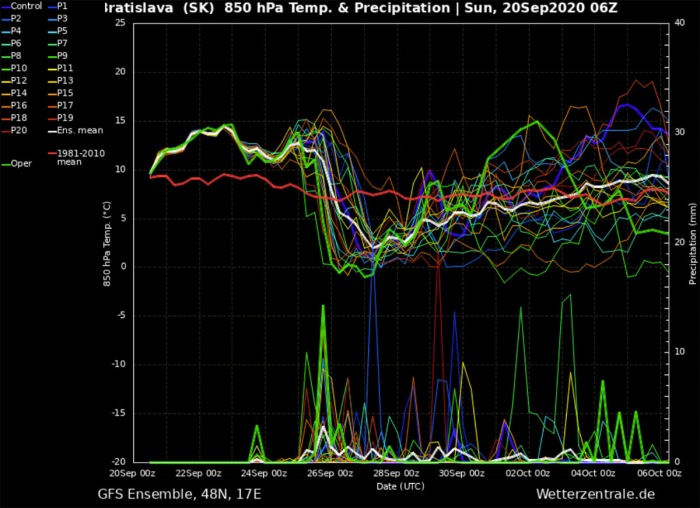Screen dimensions: 700x508
Task: Click the -10 temperature axis value
Action: 119,364
